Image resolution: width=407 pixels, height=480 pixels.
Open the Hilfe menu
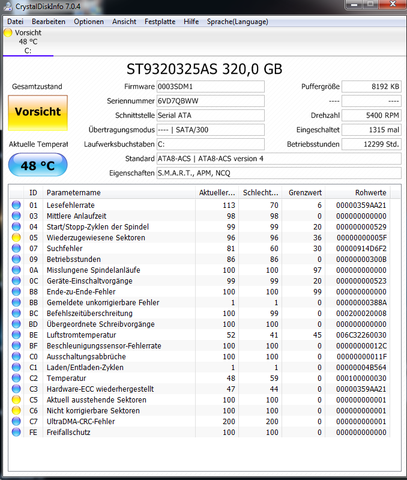191,22
